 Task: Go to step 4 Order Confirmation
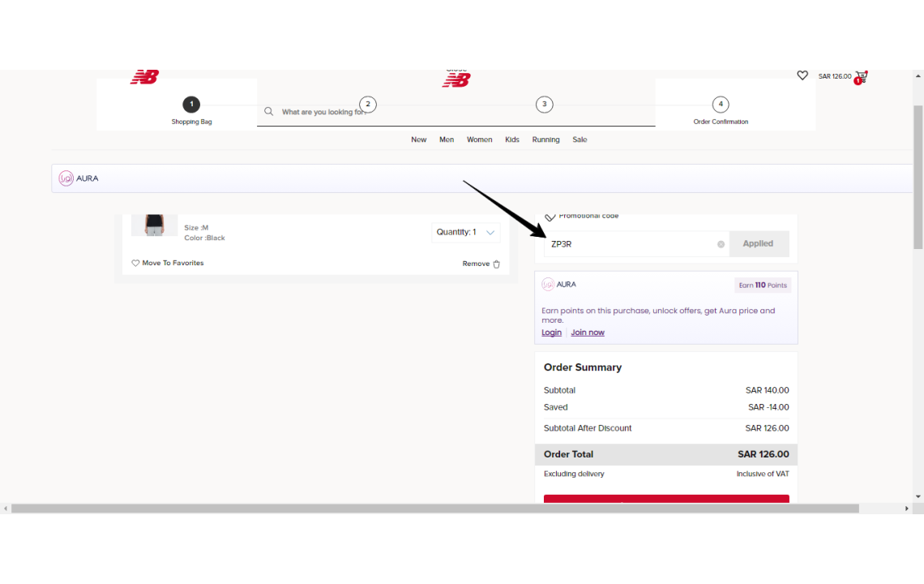pos(720,105)
